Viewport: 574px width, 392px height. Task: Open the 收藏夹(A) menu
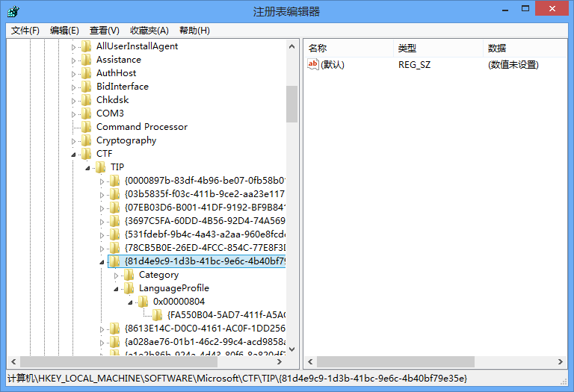[149, 31]
